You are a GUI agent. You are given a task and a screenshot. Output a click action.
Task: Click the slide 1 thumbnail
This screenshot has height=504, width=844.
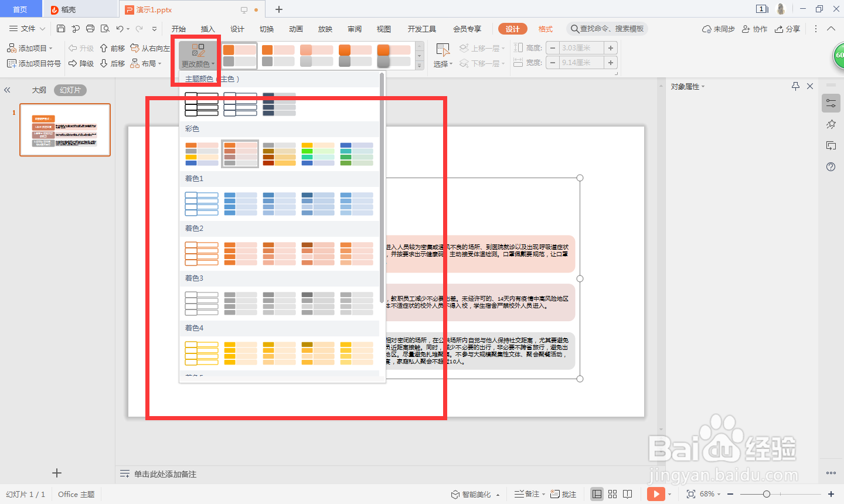coord(64,130)
